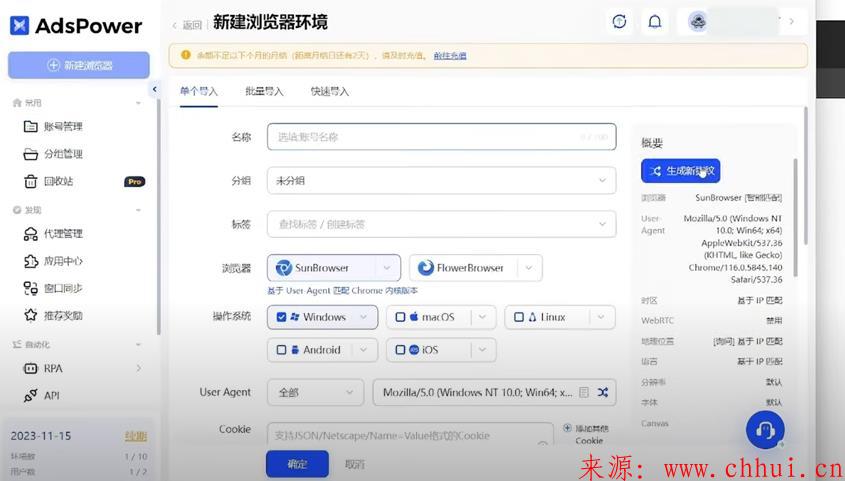Image resolution: width=845 pixels, height=481 pixels.
Task: Select the FlowerBrowser option
Action: 462,268
